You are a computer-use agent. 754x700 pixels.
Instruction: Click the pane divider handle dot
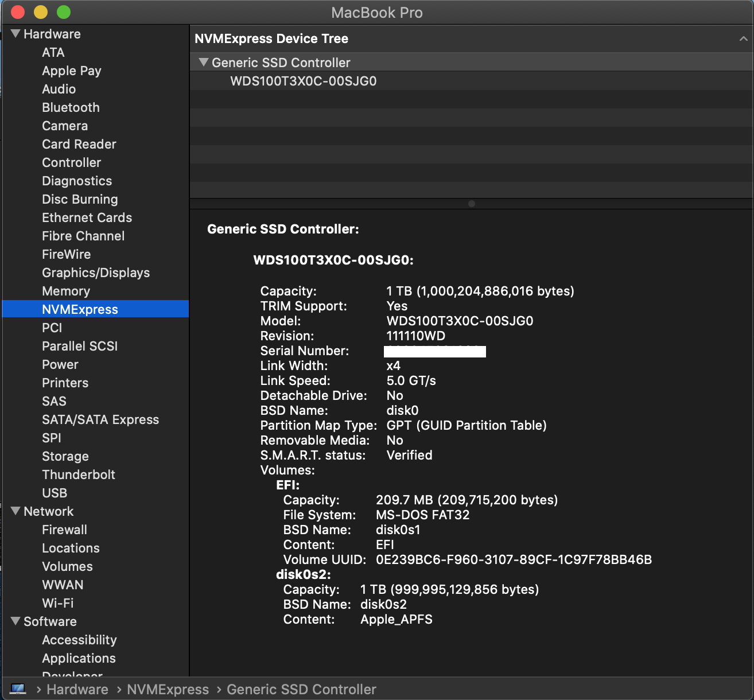(x=472, y=204)
